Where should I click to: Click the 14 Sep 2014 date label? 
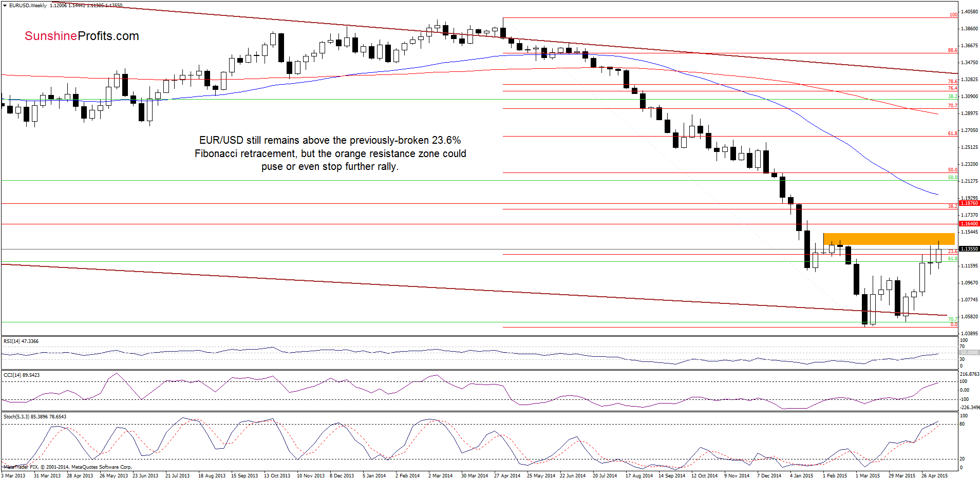(x=672, y=476)
